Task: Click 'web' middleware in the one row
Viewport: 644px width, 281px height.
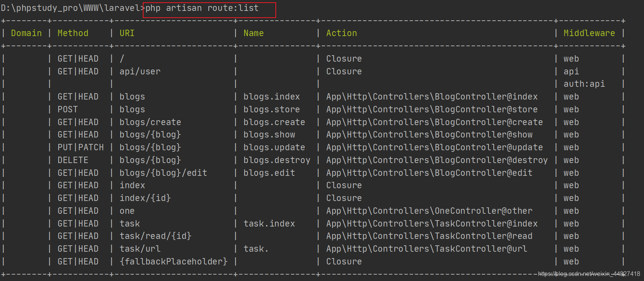Action: click(571, 211)
